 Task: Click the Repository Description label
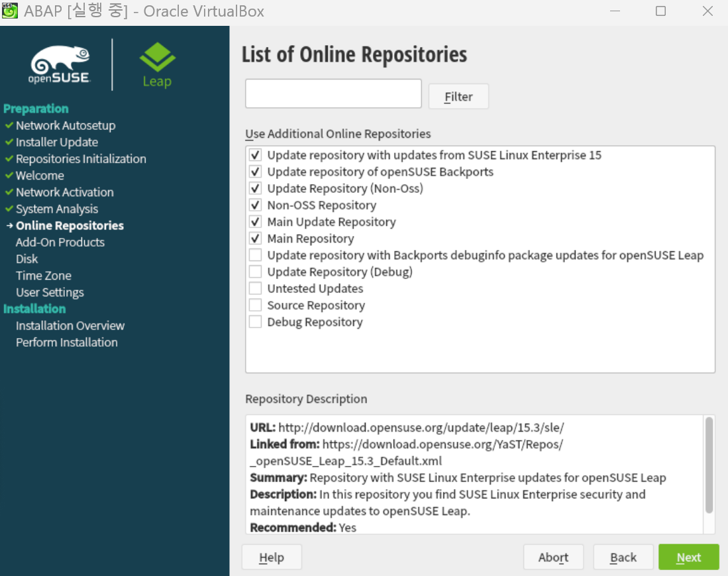306,399
